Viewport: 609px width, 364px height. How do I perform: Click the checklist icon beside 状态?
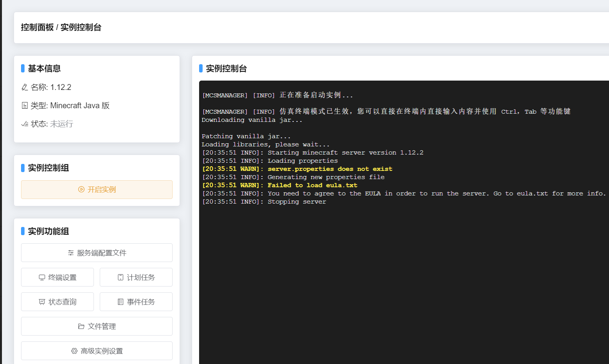coord(25,124)
